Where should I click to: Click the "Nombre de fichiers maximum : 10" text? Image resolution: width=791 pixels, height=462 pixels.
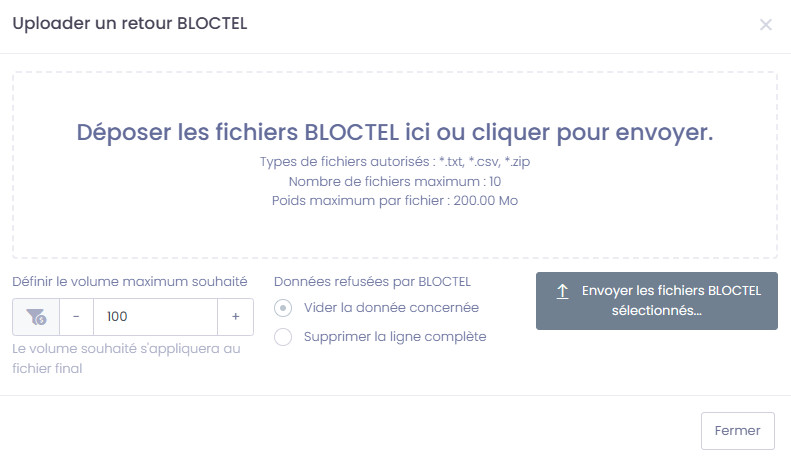395,181
